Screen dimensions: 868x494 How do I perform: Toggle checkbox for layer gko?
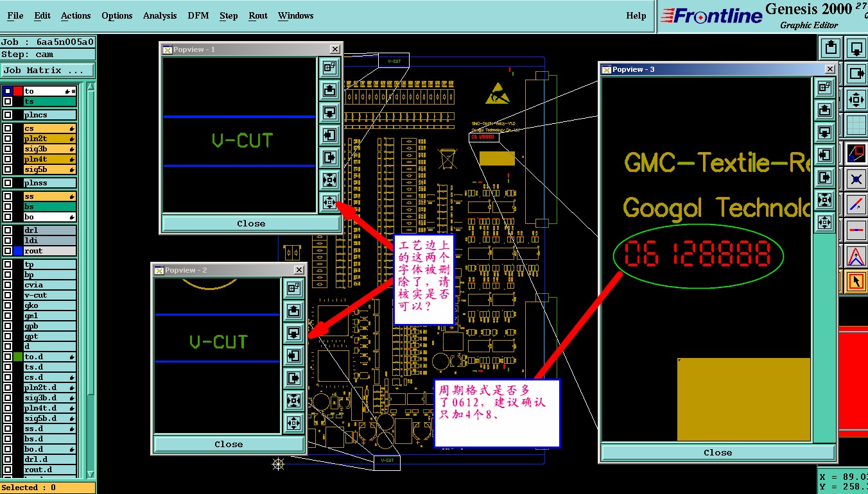(8, 305)
